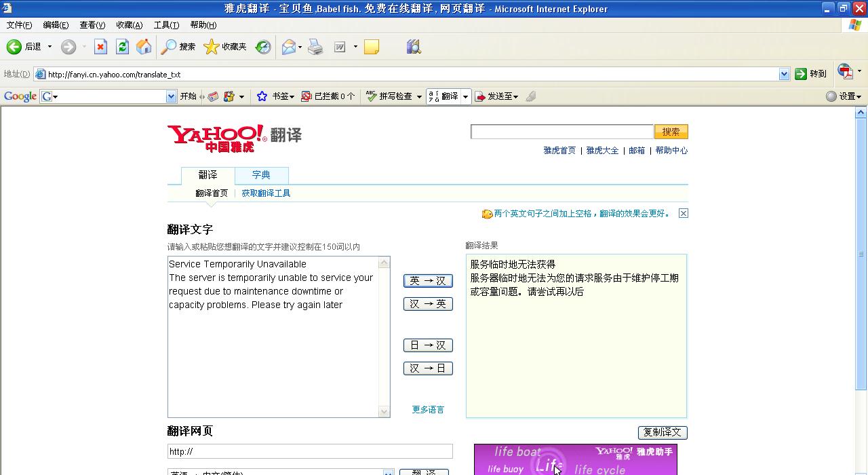Expand spell check dropdown arrow
Image resolution: width=868 pixels, height=475 pixels.
pos(419,96)
